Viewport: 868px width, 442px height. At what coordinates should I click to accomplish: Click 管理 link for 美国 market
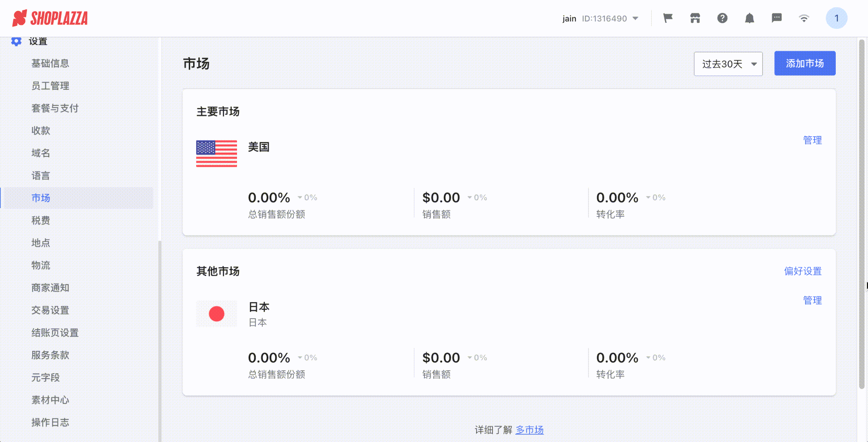pos(812,140)
